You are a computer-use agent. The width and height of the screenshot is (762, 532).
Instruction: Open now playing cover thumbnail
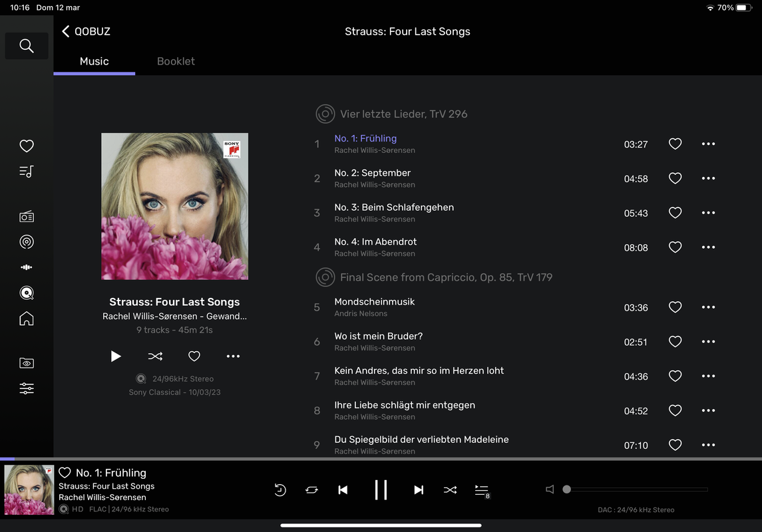click(x=29, y=489)
